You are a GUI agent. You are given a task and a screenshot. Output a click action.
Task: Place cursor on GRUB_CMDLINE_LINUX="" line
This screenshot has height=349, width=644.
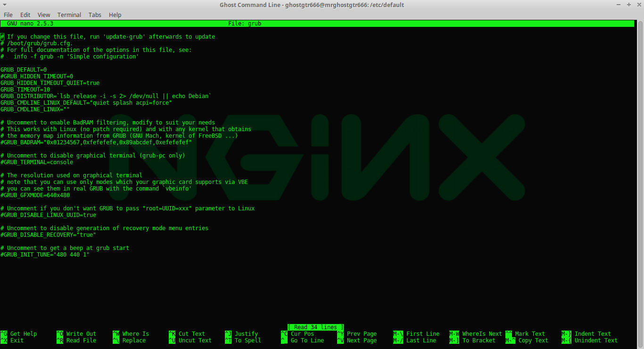pyautogui.click(x=35, y=109)
